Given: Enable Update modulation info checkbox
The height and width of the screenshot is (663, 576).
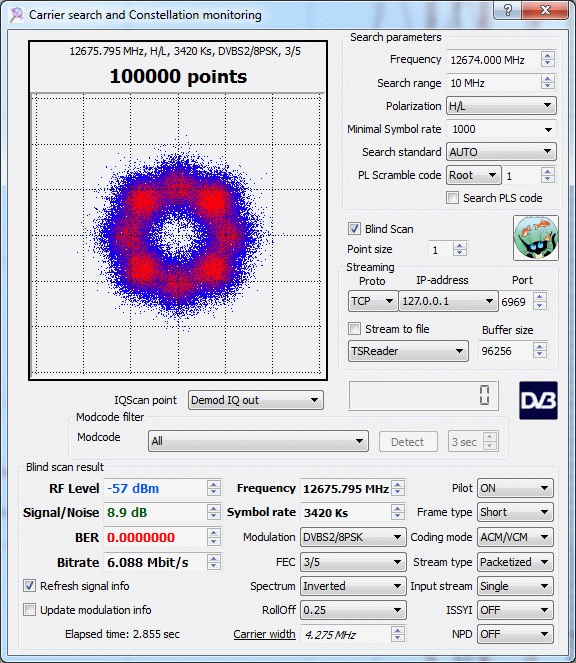Looking at the screenshot, I should [x=29, y=610].
